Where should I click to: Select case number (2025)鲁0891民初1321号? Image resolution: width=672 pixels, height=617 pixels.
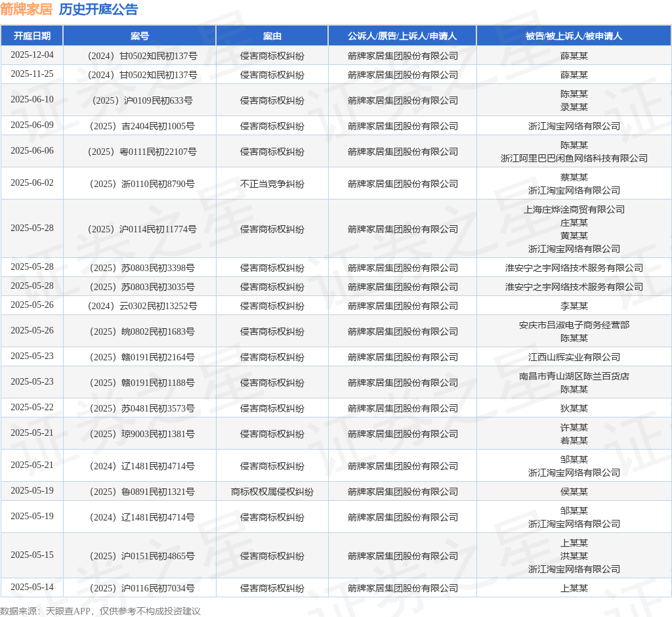click(142, 492)
